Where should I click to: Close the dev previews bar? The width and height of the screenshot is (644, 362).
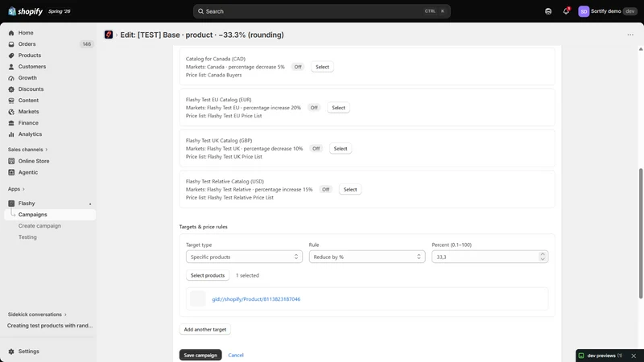[x=634, y=356]
